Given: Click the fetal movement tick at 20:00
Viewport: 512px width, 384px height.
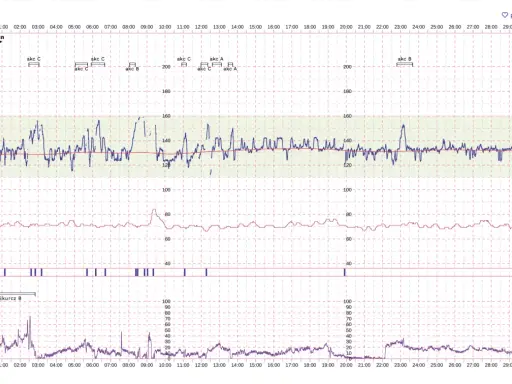Looking at the screenshot, I should [345, 272].
